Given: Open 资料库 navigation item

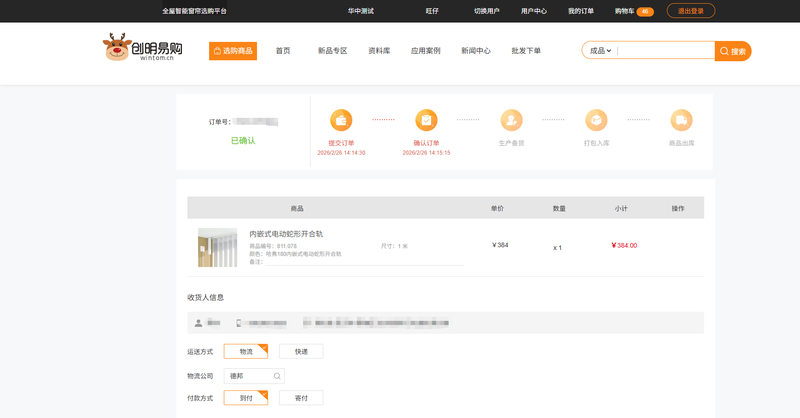Looking at the screenshot, I should point(379,51).
